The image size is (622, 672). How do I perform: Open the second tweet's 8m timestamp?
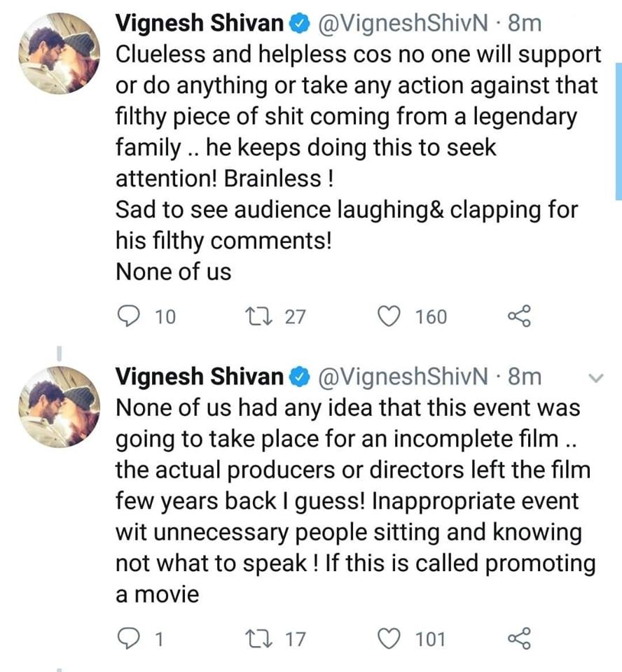coord(523,377)
